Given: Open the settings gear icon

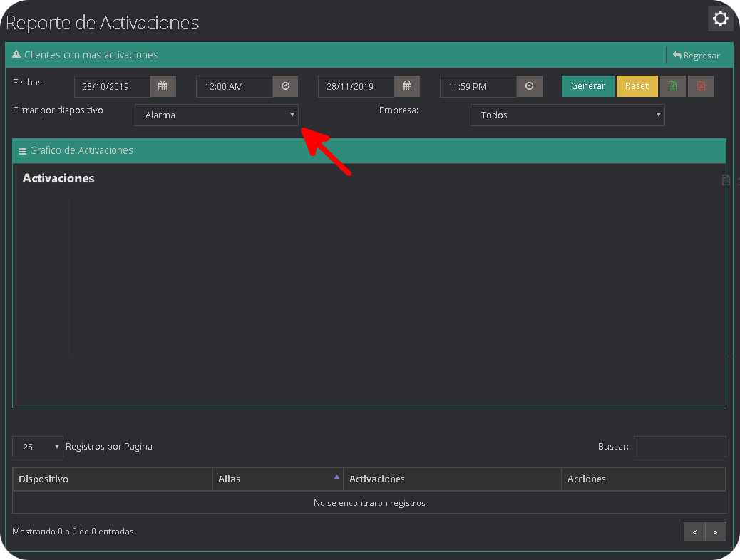Looking at the screenshot, I should (x=720, y=19).
